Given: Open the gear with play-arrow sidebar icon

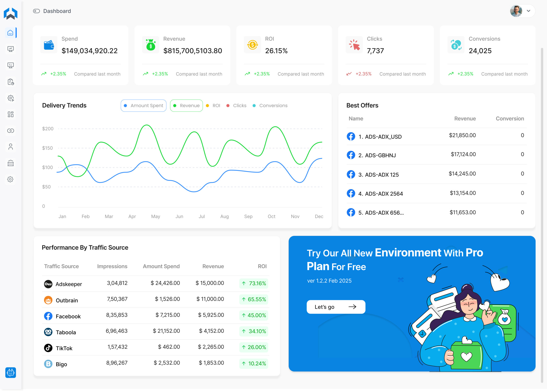Looking at the screenshot, I should 10,98.
